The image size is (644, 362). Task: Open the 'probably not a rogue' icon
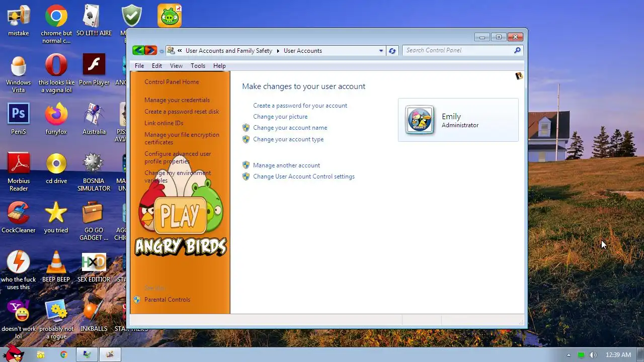56,320
